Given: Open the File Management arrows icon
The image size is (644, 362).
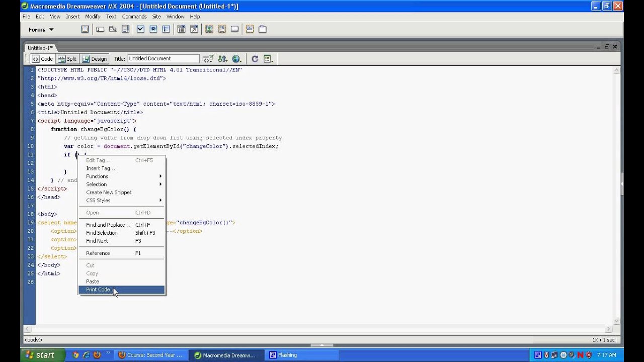Looking at the screenshot, I should click(x=222, y=59).
